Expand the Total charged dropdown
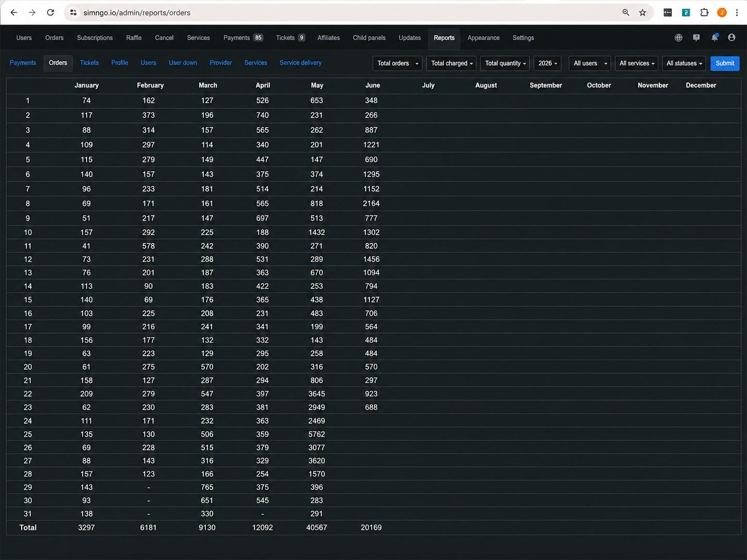 451,63
